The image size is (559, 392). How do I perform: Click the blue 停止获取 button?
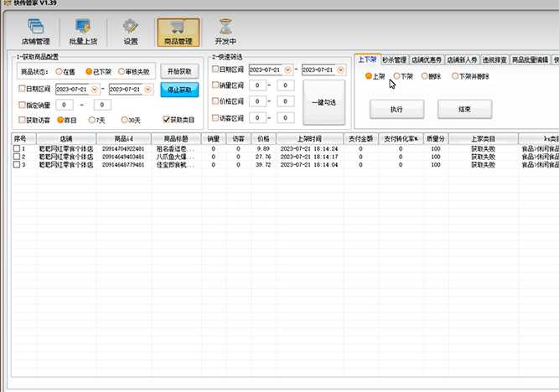[x=179, y=90]
